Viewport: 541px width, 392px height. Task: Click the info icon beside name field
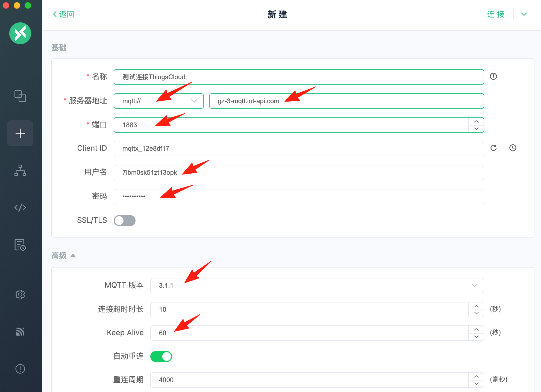[493, 76]
